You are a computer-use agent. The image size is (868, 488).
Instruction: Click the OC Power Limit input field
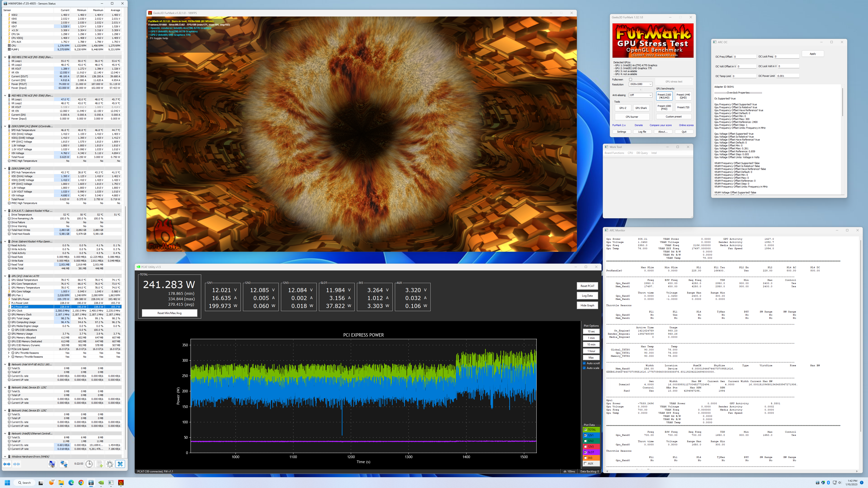[788, 76]
